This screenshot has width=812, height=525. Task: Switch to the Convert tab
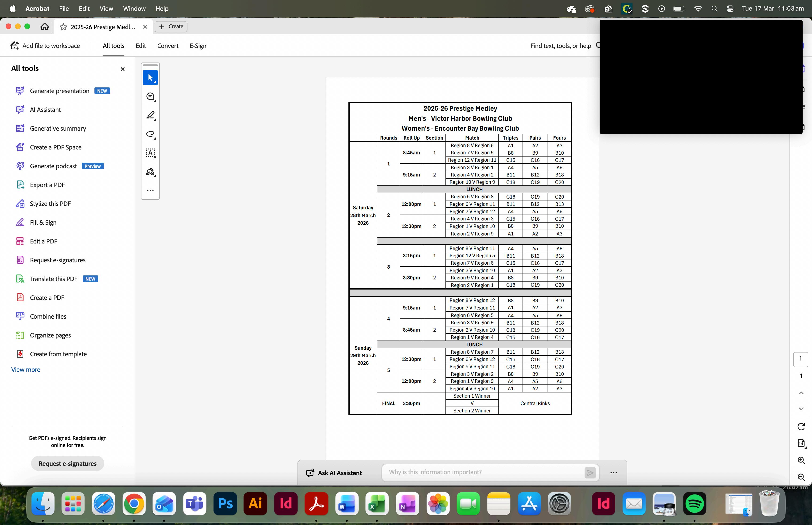168,46
